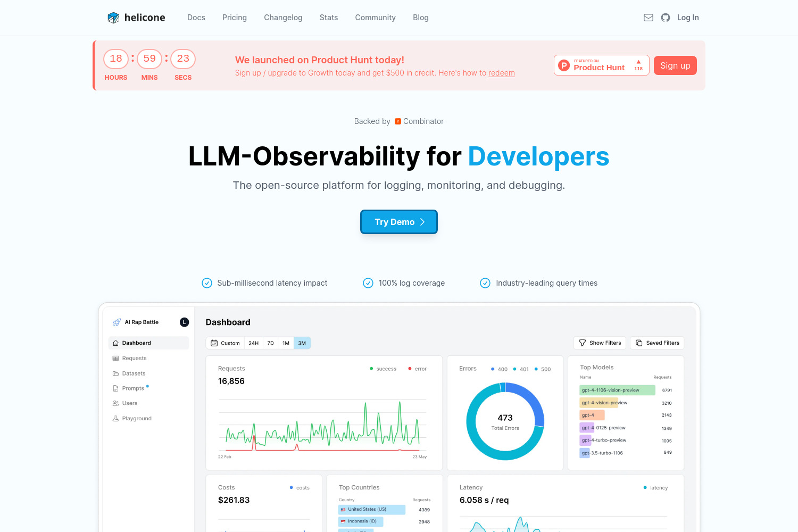Click the United States flag icon
The width and height of the screenshot is (798, 532).
[343, 510]
